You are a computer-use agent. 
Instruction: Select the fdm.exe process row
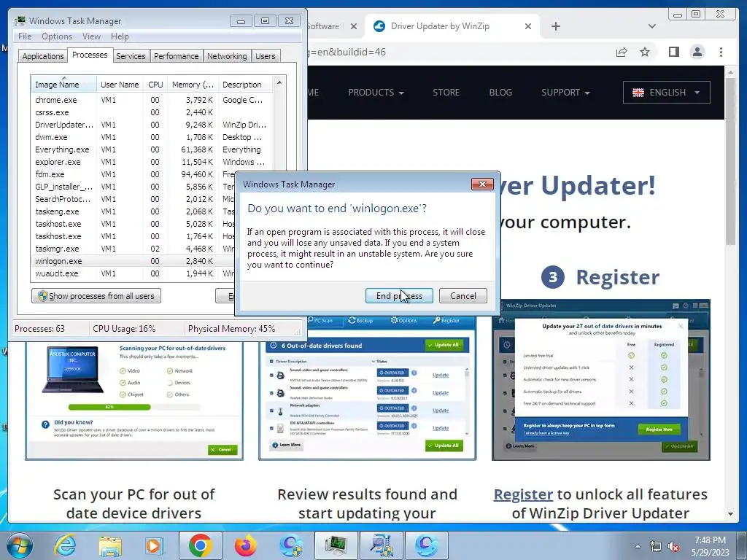[133, 174]
